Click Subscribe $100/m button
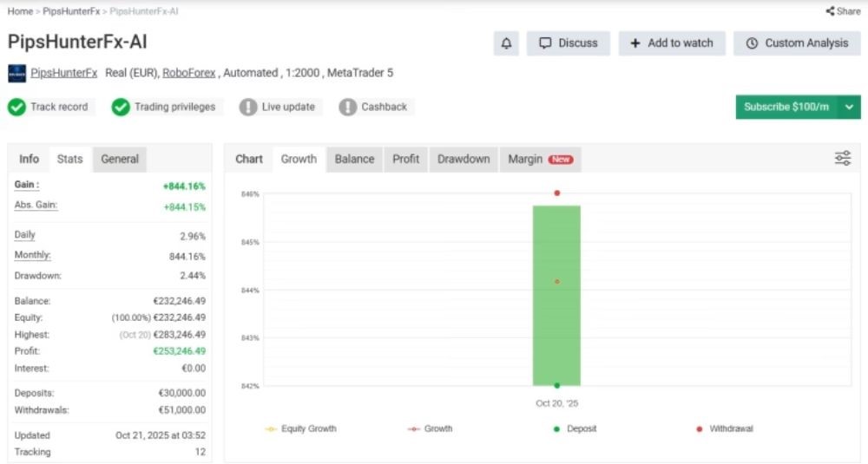868x464 pixels. tap(786, 108)
